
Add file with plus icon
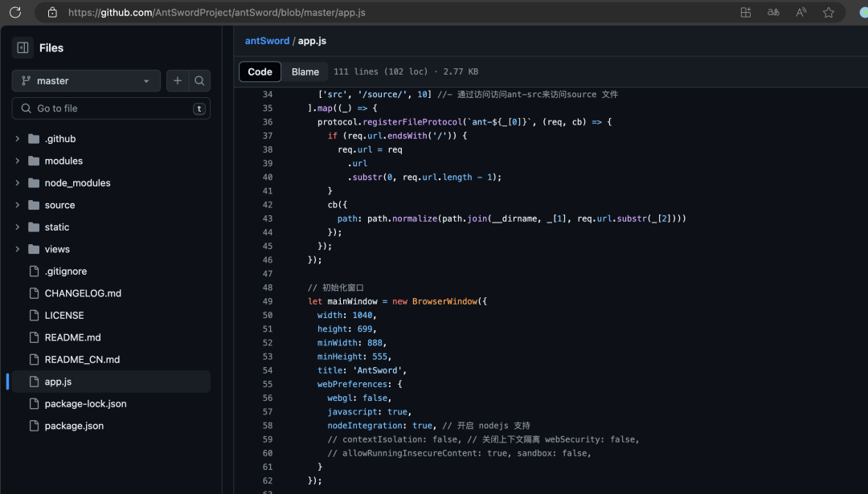177,81
